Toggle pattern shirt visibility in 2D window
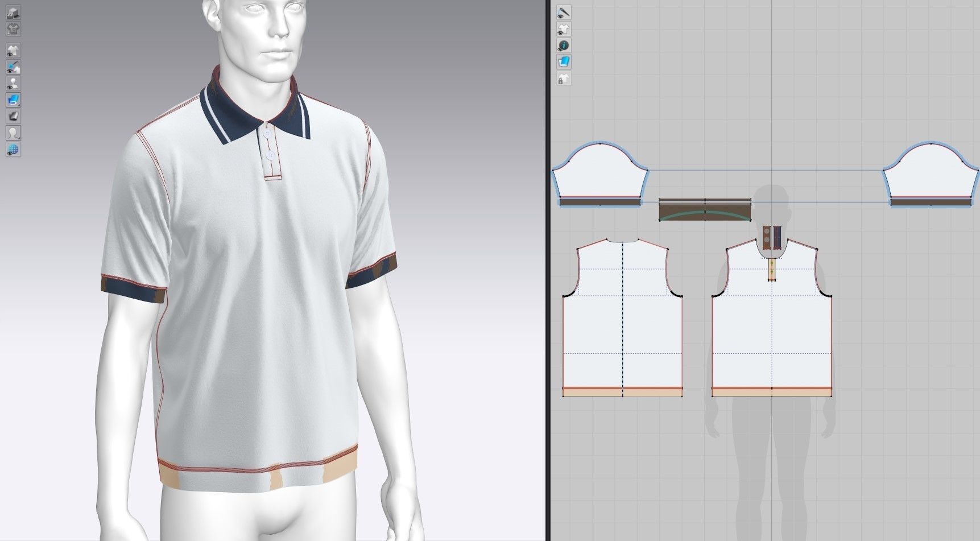This screenshot has height=541, width=980. pos(564,29)
